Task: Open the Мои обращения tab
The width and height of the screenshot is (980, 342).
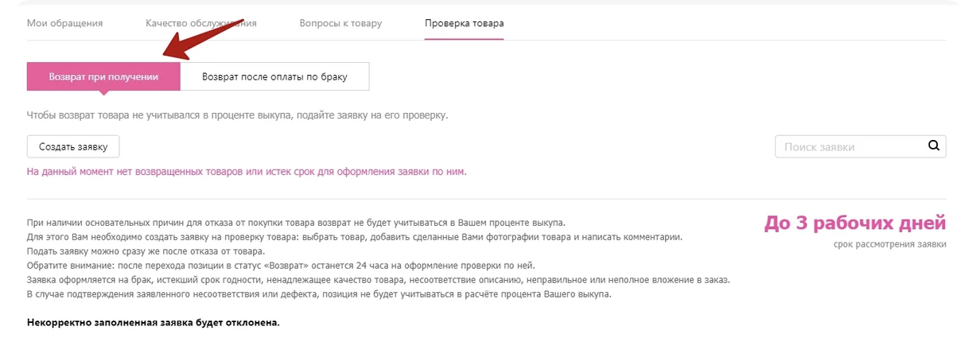Action: coord(65,23)
